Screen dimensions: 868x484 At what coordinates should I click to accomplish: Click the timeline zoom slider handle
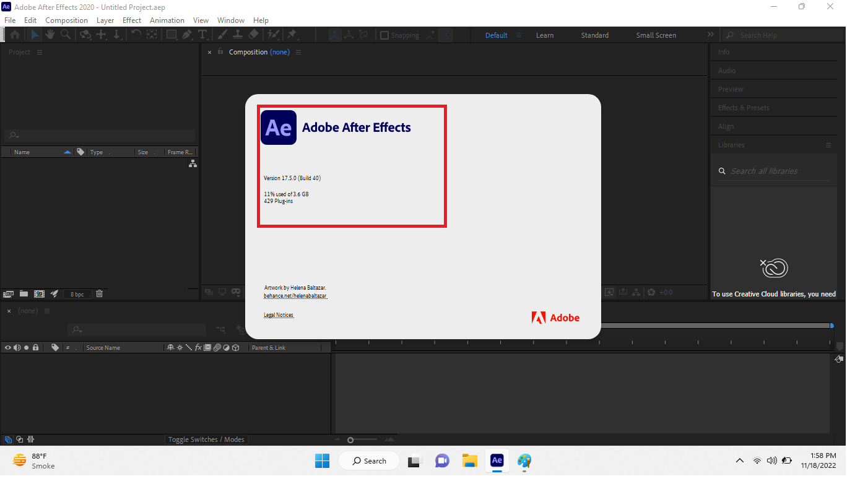tap(350, 440)
